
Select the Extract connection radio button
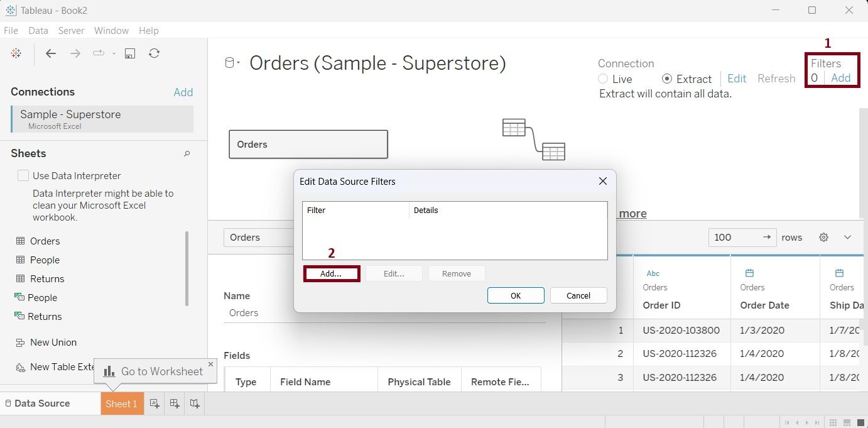(667, 79)
